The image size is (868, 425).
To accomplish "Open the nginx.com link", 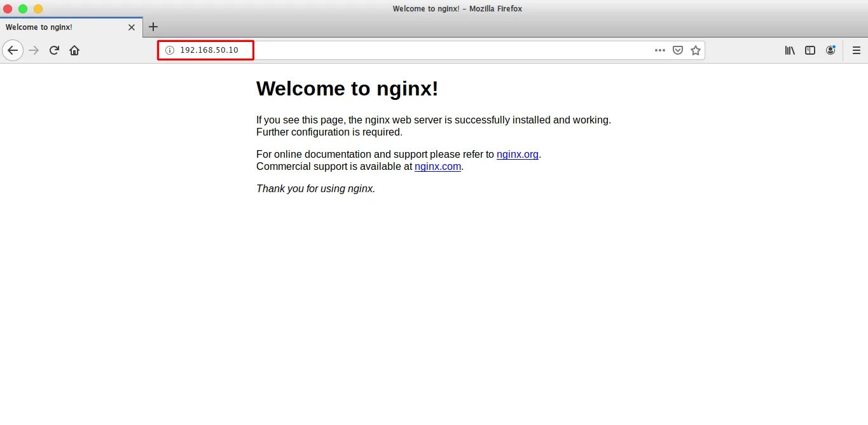I will point(437,167).
